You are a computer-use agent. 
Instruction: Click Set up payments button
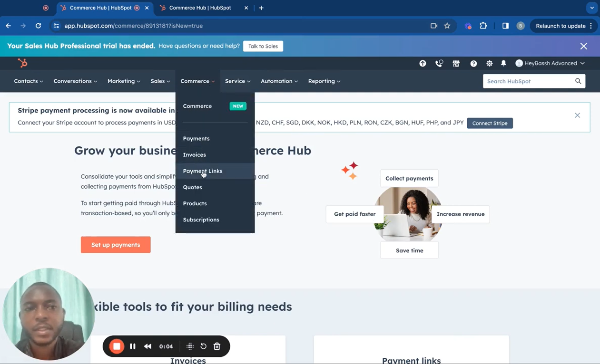click(116, 245)
